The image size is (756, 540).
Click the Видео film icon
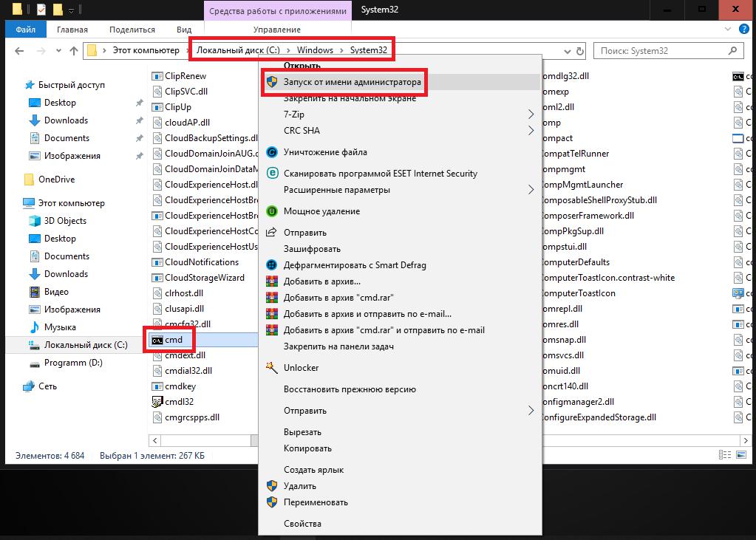pyautogui.click(x=35, y=292)
